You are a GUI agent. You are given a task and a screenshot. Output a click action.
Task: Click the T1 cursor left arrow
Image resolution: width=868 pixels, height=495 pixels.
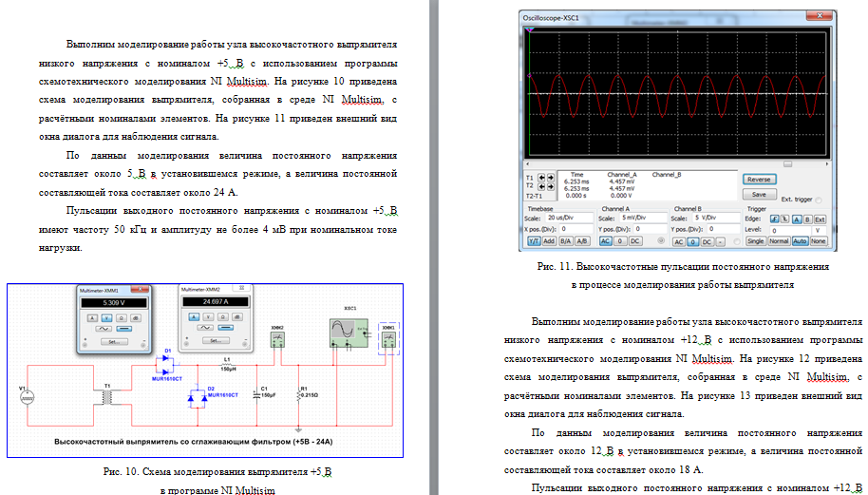coord(541,178)
